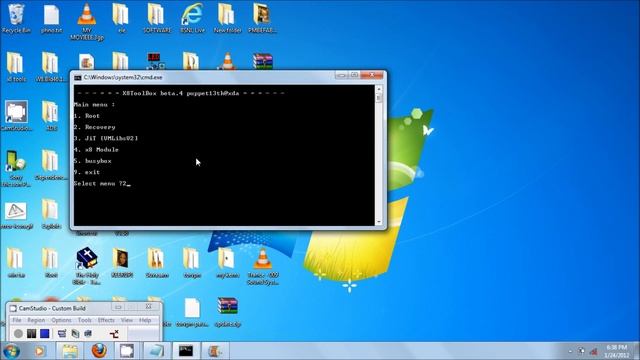The image size is (640, 360).
Task: Open the Help menu in CamStudio
Action: coord(145,320)
